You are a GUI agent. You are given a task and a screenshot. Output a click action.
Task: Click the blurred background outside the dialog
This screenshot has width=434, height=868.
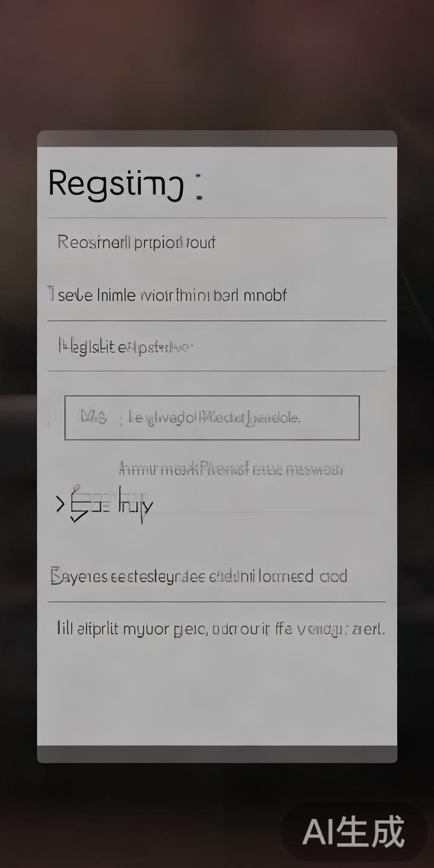tap(217, 60)
